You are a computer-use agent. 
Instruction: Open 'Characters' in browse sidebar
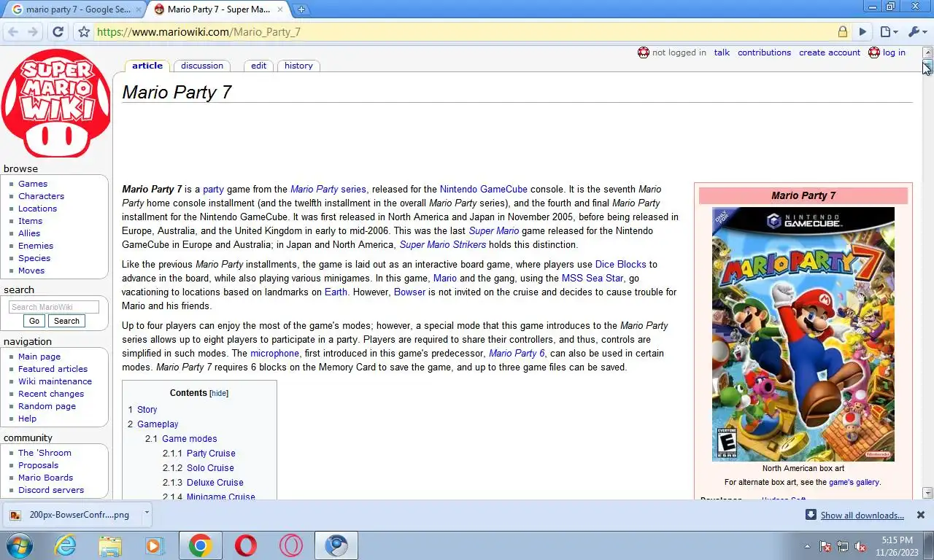tap(41, 196)
